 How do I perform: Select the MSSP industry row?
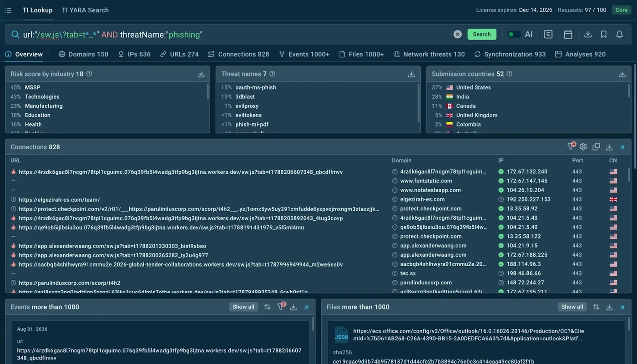[32, 87]
